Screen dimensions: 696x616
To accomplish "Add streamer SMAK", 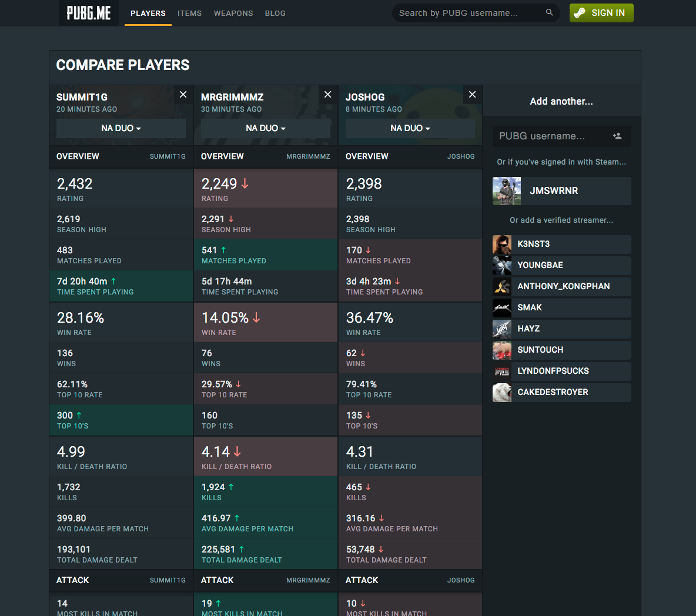I will 561,307.
